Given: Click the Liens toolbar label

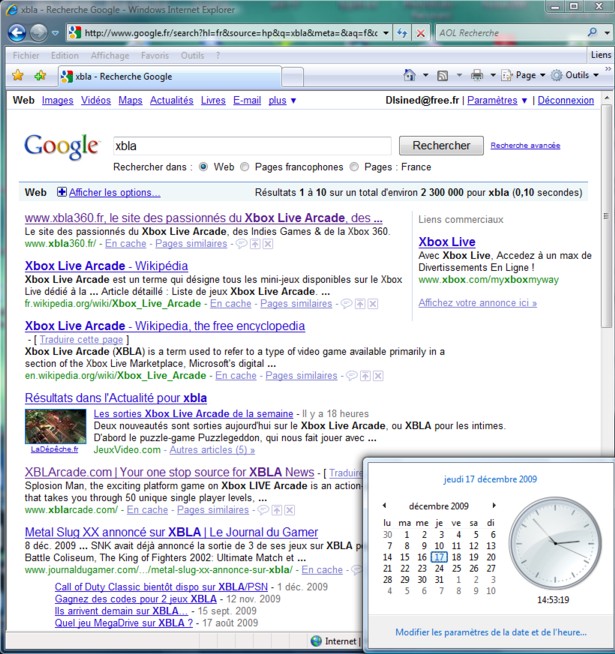Looking at the screenshot, I should [601, 55].
